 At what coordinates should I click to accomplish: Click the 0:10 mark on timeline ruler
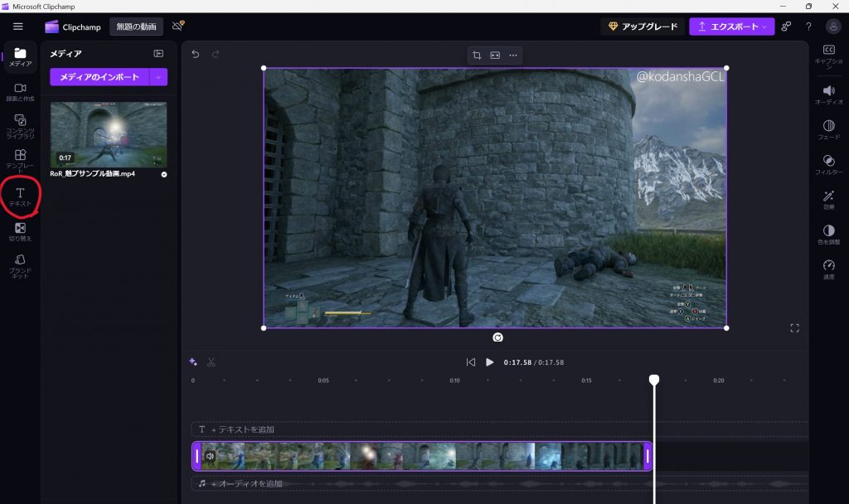(455, 380)
